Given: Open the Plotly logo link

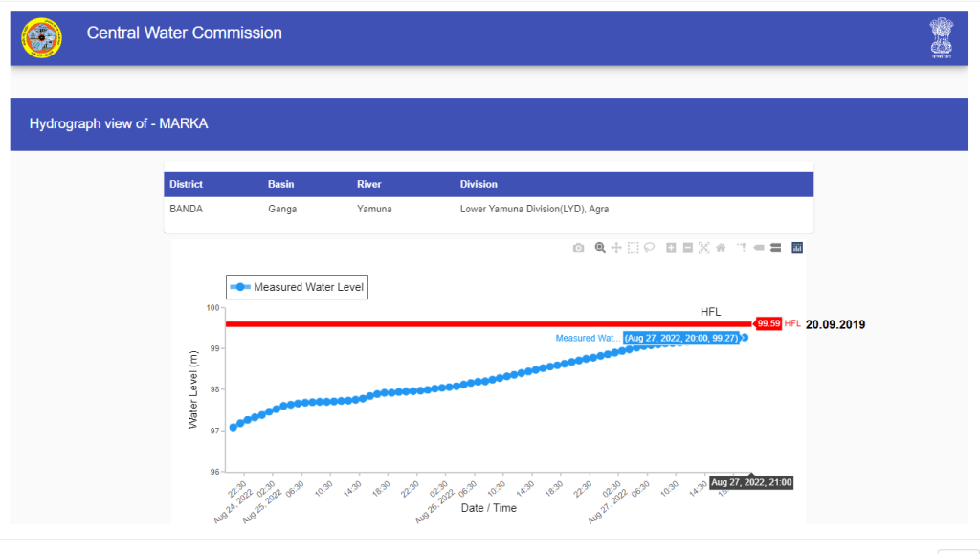Looking at the screenshot, I should (x=797, y=248).
